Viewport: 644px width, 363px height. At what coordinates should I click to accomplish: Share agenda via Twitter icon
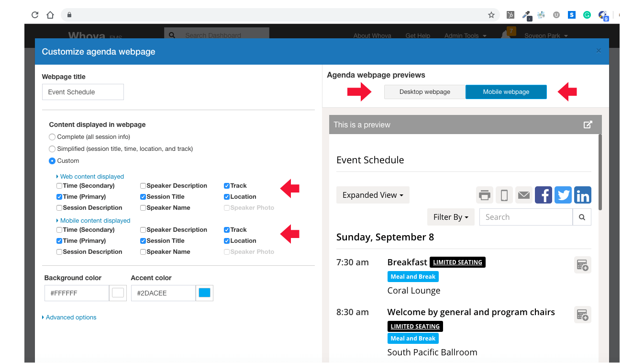coord(564,195)
